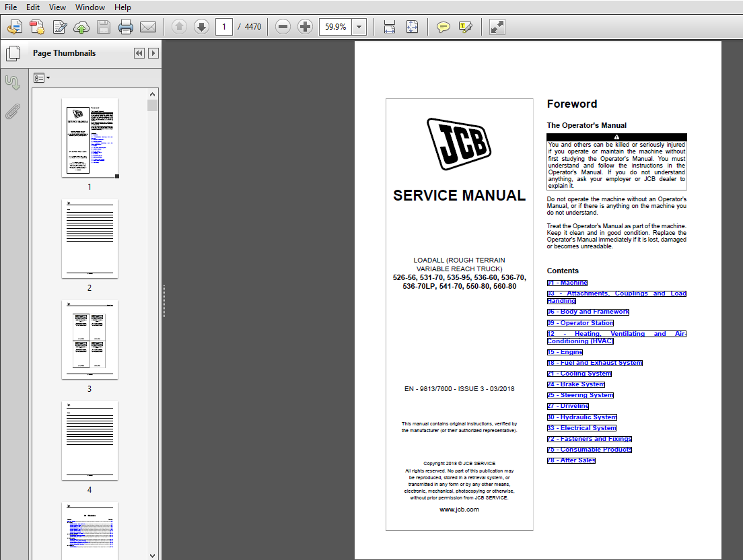The width and height of the screenshot is (743, 560).
Task: Open the '15 - Engine' link
Action: 565,352
